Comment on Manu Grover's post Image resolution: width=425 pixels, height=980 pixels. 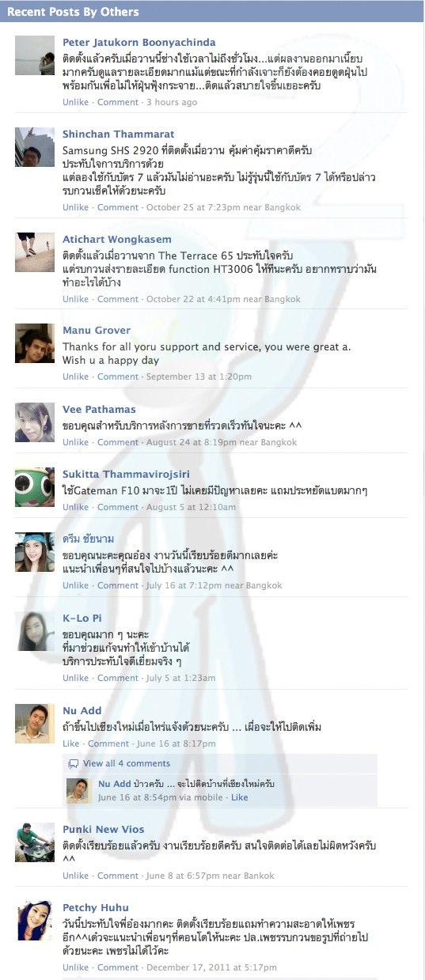coord(118,377)
